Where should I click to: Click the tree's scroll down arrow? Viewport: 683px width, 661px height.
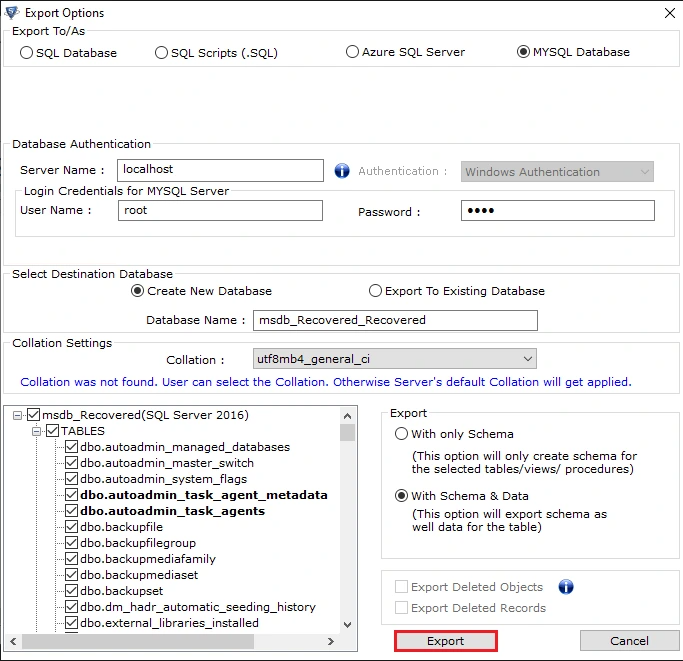tap(347, 624)
